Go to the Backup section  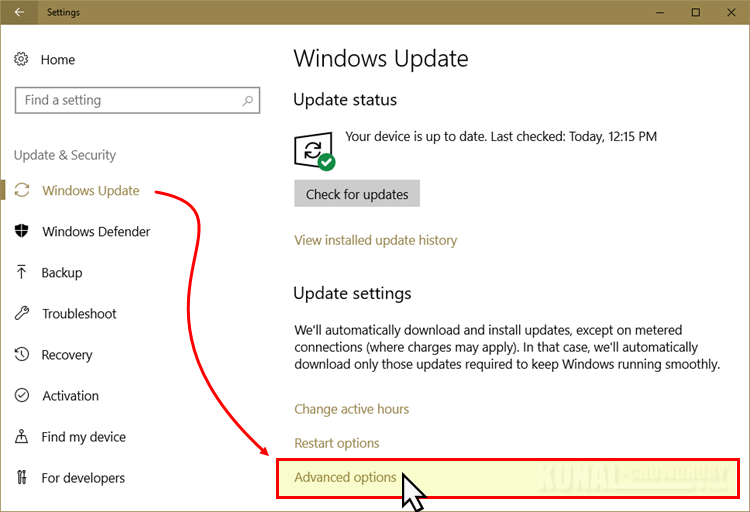tap(62, 273)
